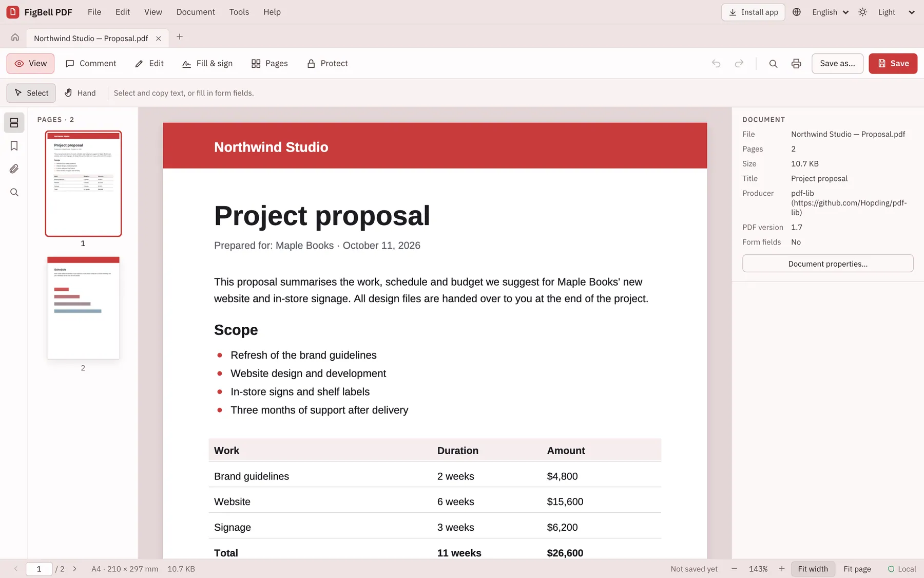Activate the Select tool
This screenshot has width=924, height=578.
[x=31, y=93]
